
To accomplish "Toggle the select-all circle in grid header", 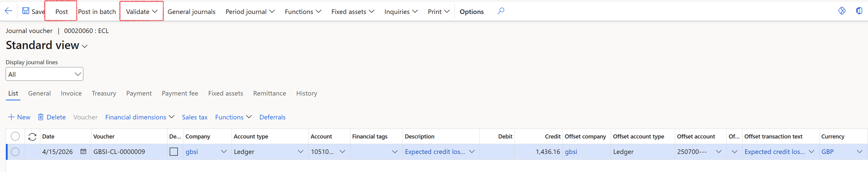I will click(15, 136).
